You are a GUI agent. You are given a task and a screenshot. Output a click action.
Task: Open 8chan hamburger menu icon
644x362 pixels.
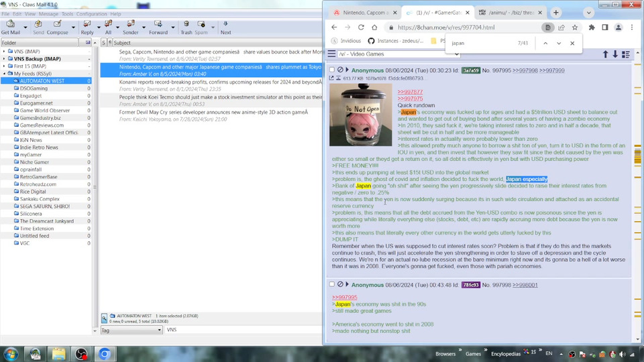pos(332,54)
